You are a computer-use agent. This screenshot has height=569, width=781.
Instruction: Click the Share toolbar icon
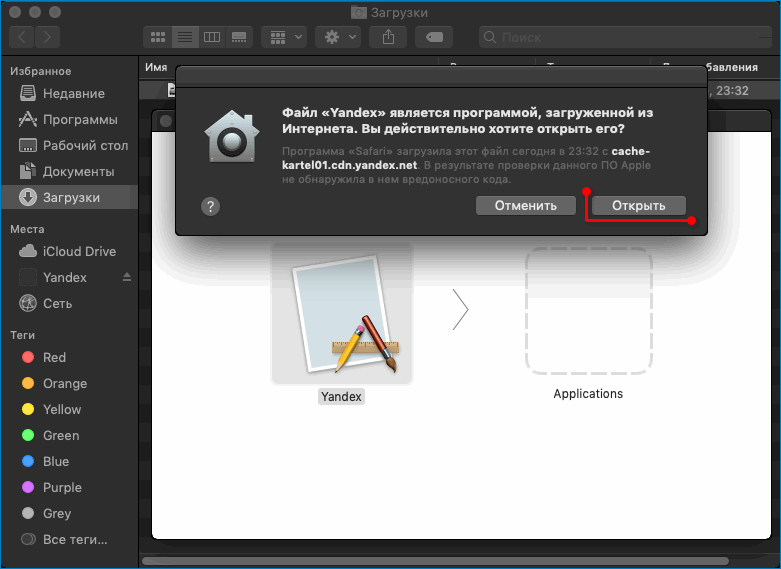tap(388, 37)
